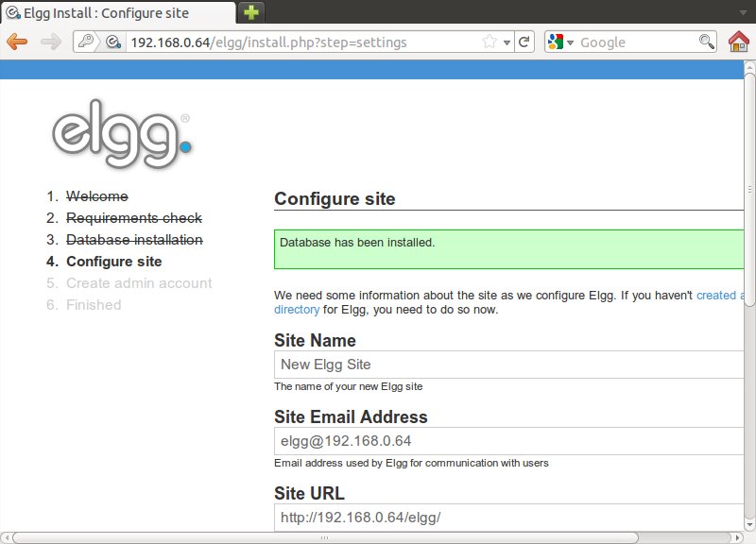Viewport: 756px width, 544px height.
Task: Open the site identity key icon
Action: click(86, 42)
